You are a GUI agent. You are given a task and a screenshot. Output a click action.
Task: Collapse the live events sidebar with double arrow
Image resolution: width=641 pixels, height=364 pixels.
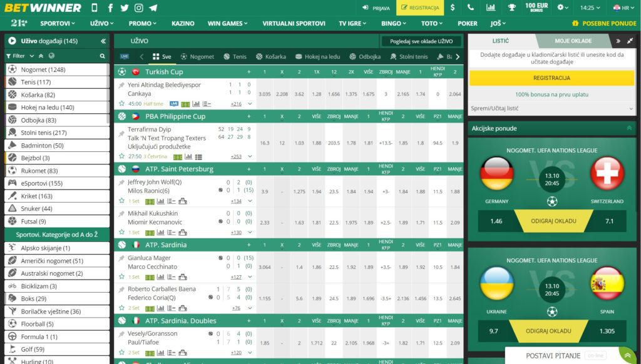(103, 41)
